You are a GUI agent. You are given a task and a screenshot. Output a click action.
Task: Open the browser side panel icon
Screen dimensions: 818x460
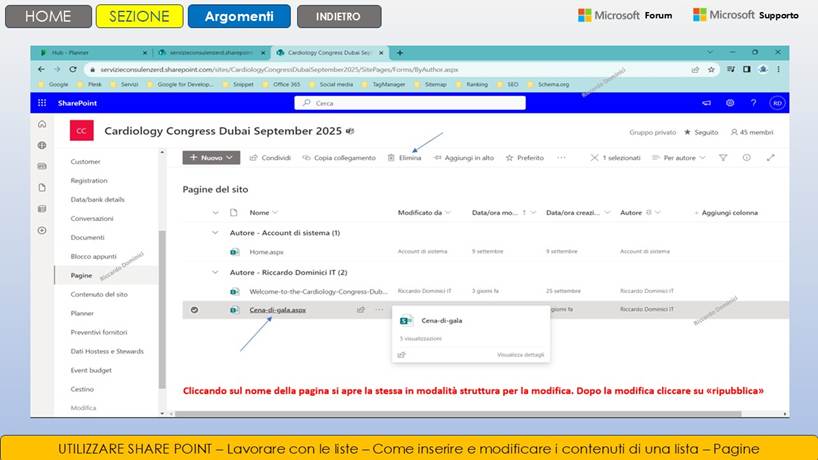747,69
